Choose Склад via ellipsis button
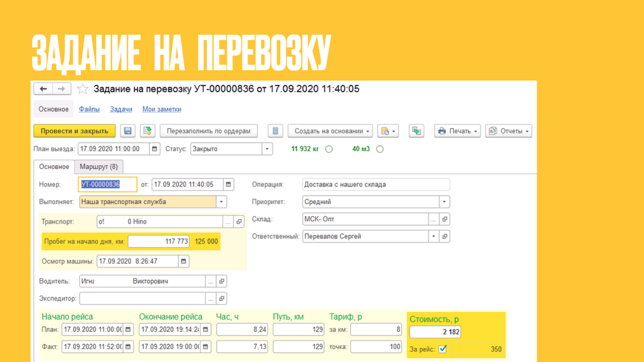Image resolution: width=644 pixels, height=362 pixels. (434, 219)
